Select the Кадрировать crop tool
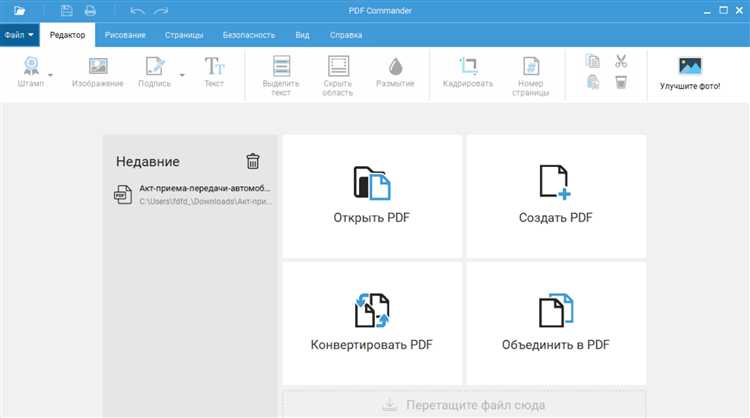This screenshot has width=750, height=418. pos(468,72)
